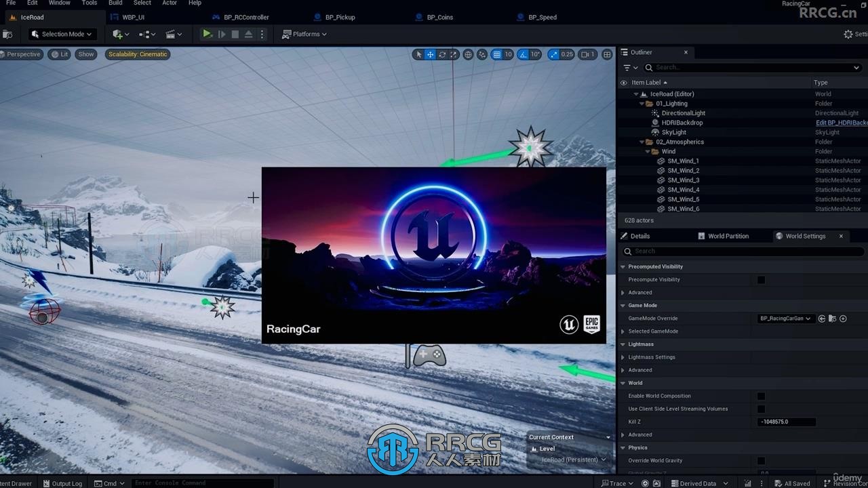Click the browse-to-asset folder icon for GameMode
Screen dimensions: 868x488
click(x=833, y=319)
